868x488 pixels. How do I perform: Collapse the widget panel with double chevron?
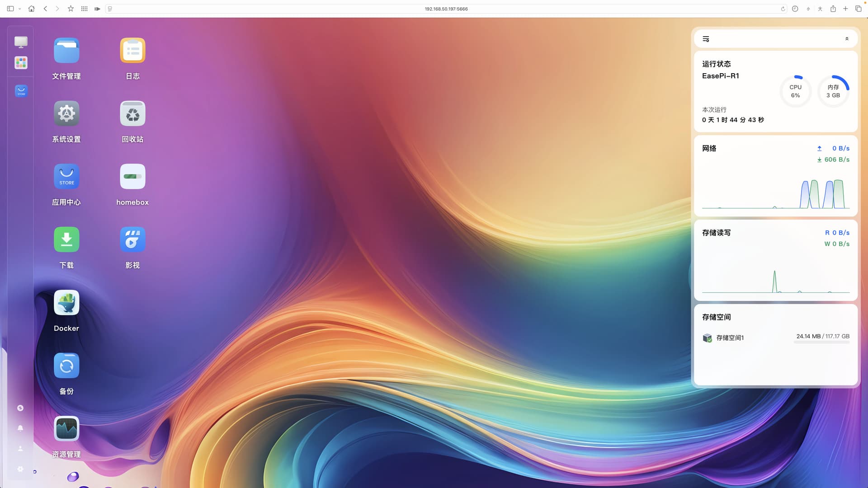pyautogui.click(x=847, y=39)
